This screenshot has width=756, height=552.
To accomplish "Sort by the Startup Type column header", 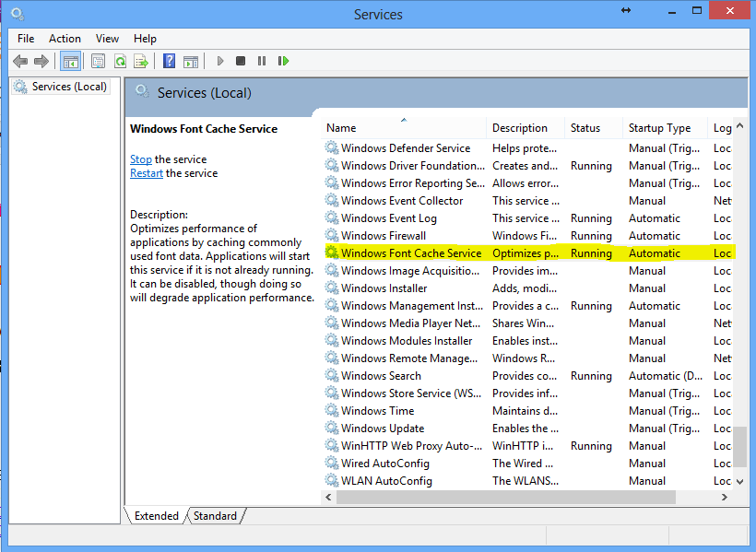I will [666, 128].
